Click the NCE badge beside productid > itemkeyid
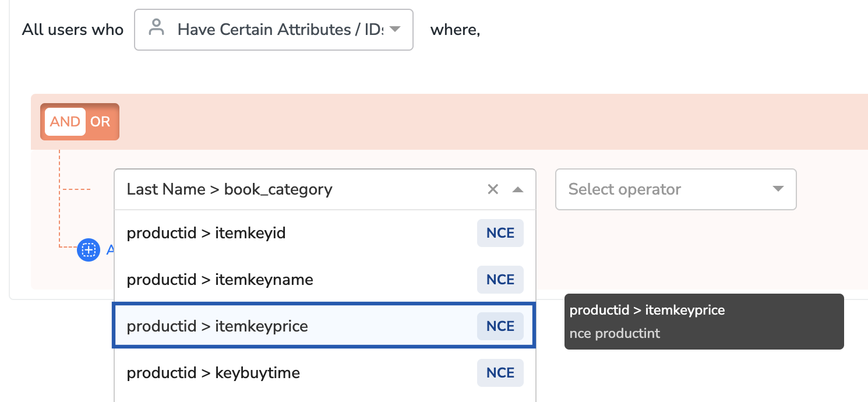 pos(500,233)
